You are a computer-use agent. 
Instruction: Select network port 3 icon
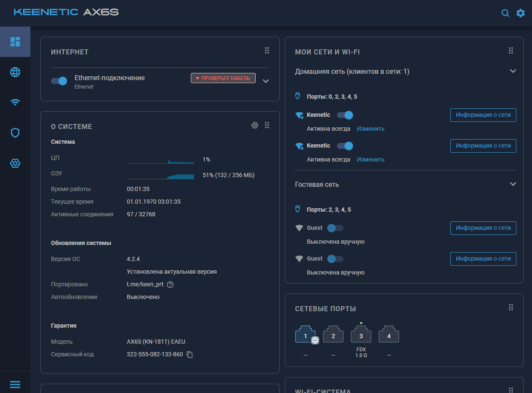(361, 334)
